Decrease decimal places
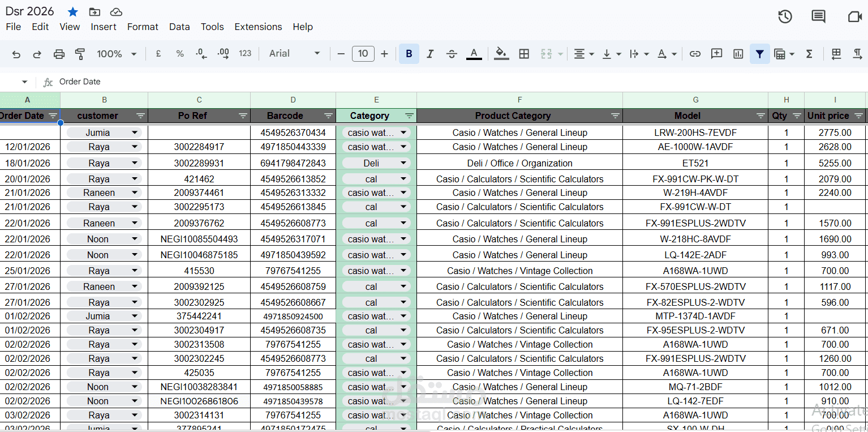 click(x=201, y=54)
